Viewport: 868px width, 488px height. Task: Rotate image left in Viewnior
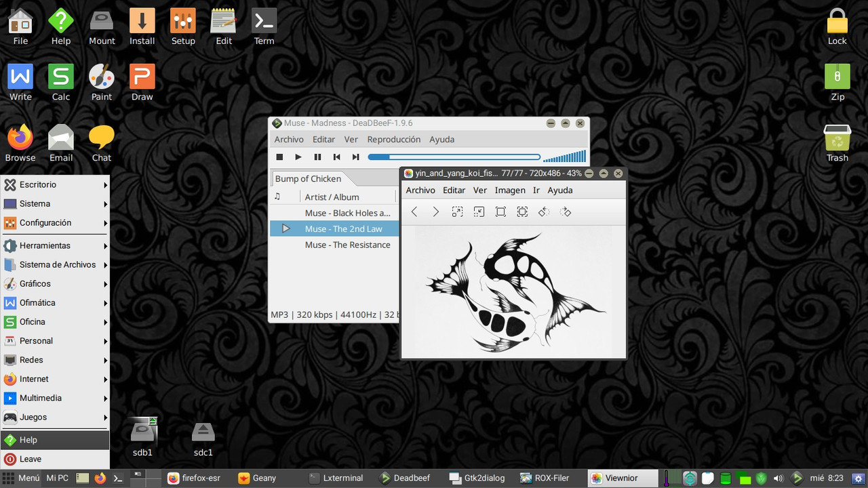click(x=544, y=212)
